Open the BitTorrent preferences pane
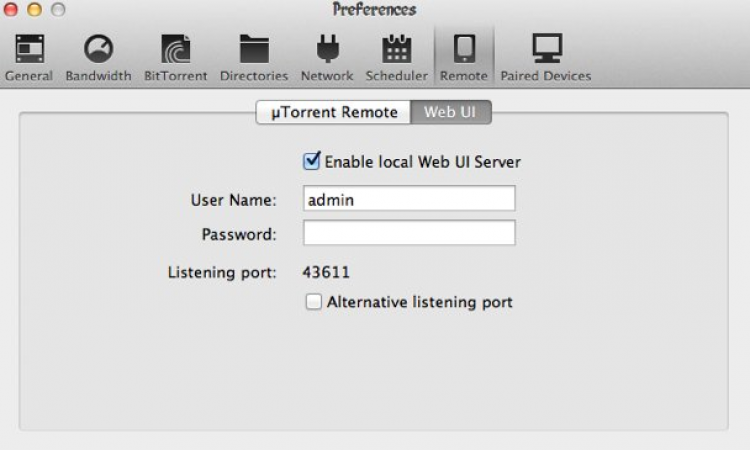Image resolution: width=750 pixels, height=450 pixels. [x=176, y=58]
